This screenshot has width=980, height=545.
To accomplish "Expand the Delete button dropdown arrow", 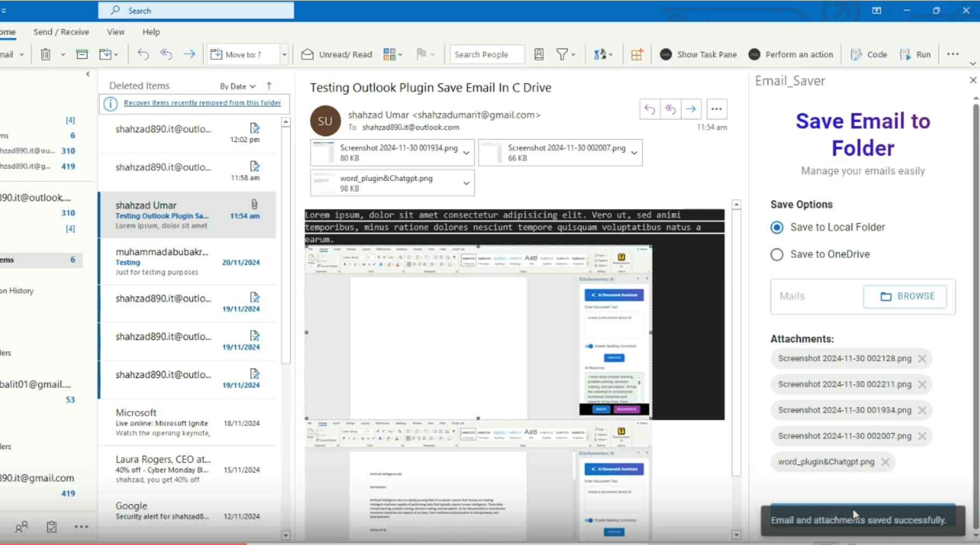I will 63,54.
